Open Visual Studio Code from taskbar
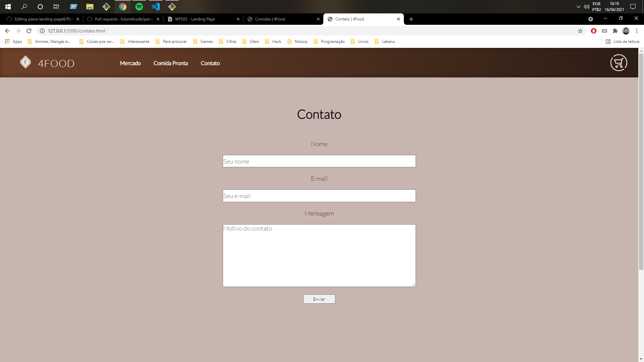This screenshot has width=644, height=362. coord(155,6)
